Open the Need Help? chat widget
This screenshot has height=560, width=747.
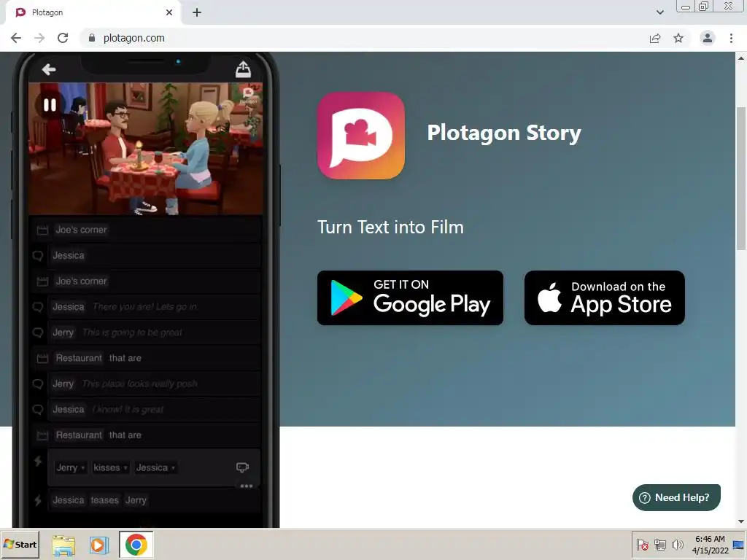point(676,497)
